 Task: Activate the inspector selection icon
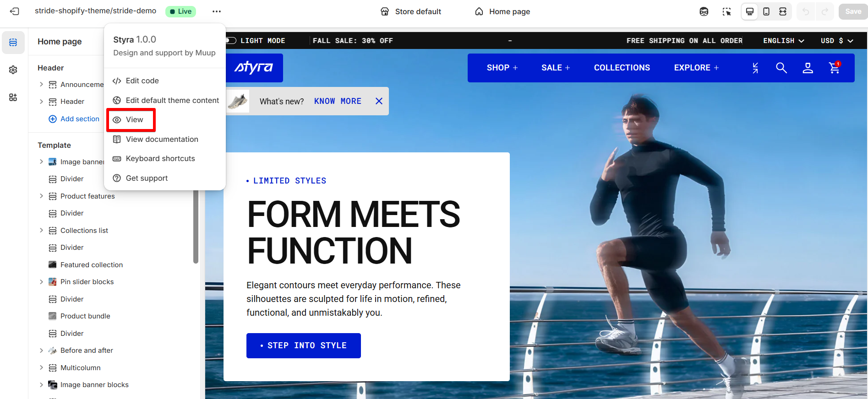727,11
